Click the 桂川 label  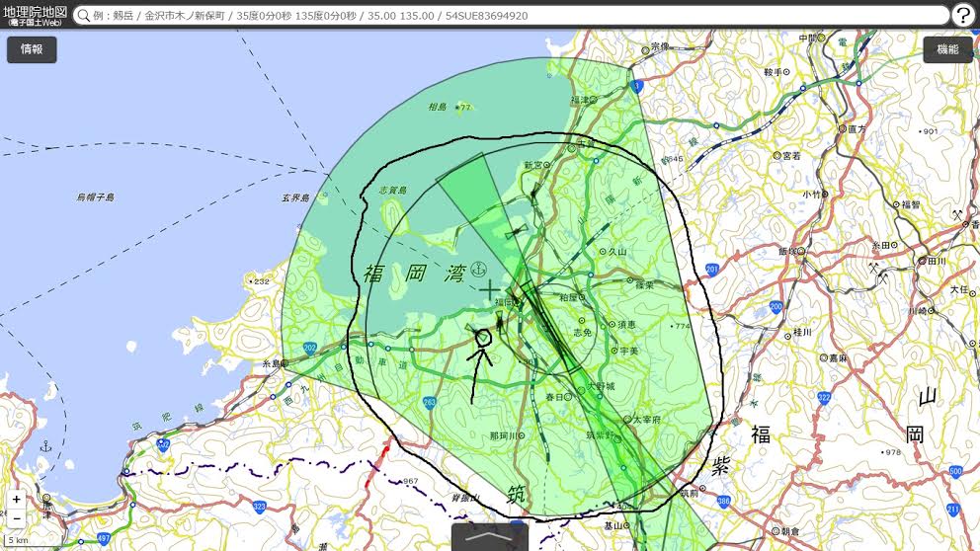pyautogui.click(x=802, y=332)
